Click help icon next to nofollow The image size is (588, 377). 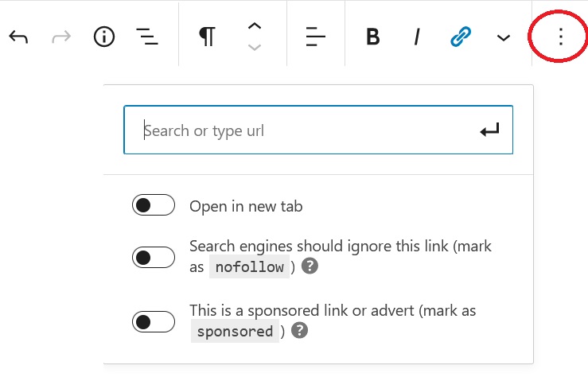tap(310, 266)
